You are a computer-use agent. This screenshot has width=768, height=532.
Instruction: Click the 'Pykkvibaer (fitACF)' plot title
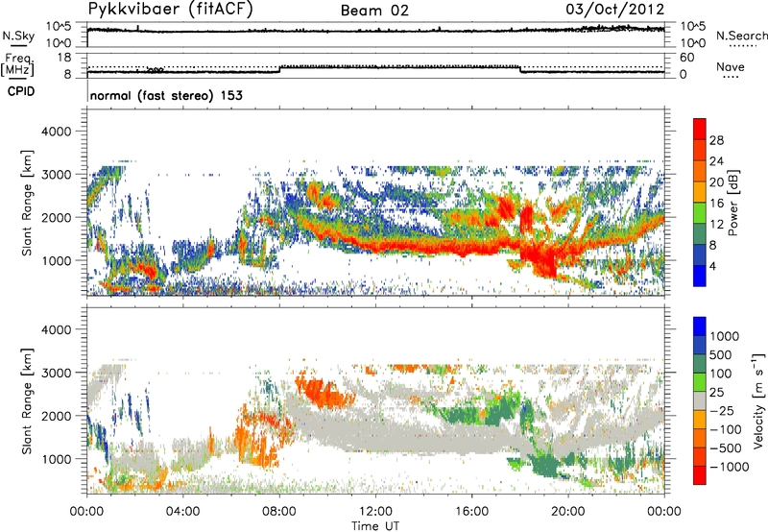point(171,10)
